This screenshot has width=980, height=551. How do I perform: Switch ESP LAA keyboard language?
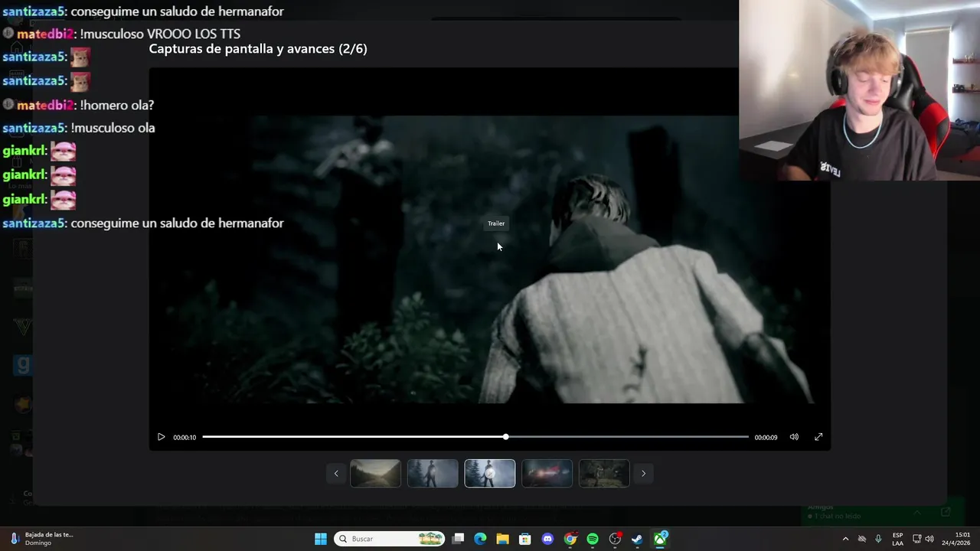(897, 539)
